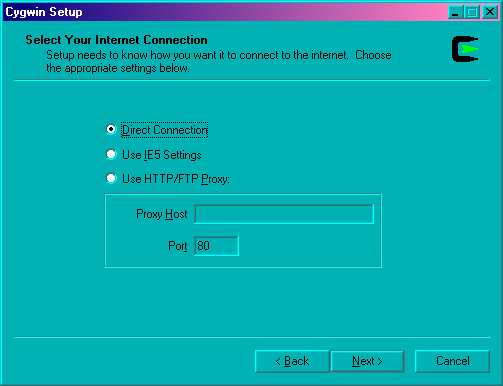Screen dimensions: 503x386
Task: Click the maximize button in the title bar
Action: (x=472, y=12)
